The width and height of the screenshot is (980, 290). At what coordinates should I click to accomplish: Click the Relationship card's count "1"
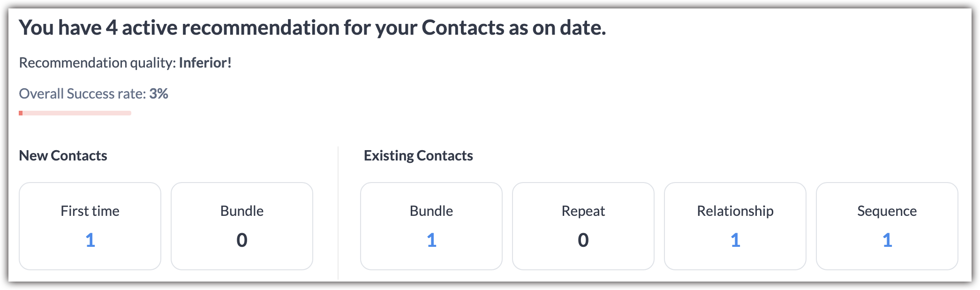(735, 240)
